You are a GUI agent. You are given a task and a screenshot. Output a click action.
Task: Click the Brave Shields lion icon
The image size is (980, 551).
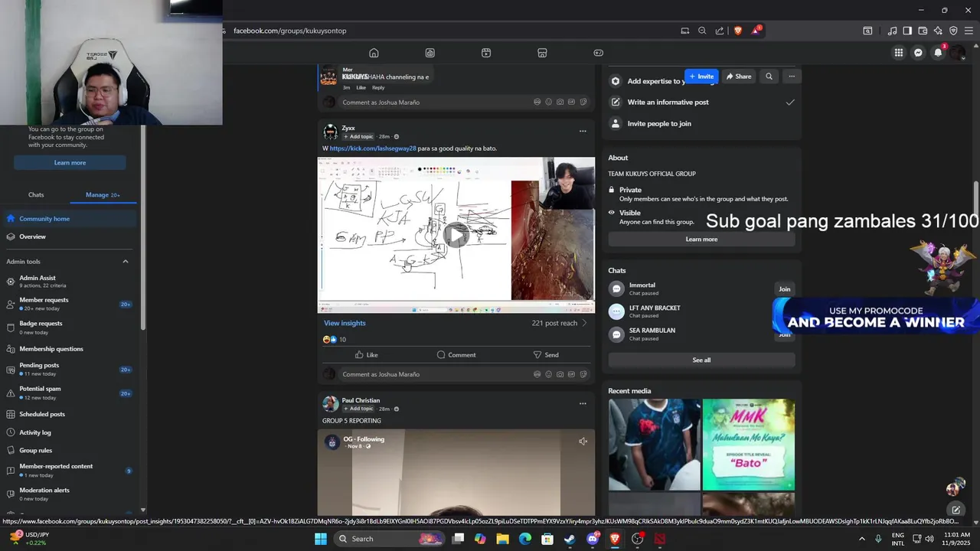point(738,31)
